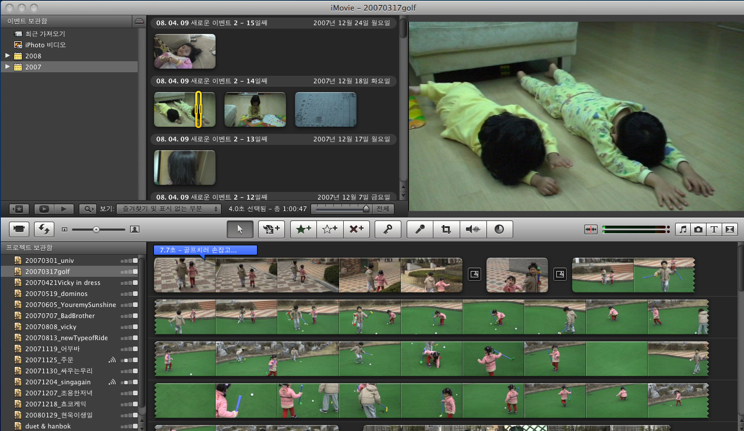
Task: Open the view filter dropdown
Action: click(x=169, y=209)
